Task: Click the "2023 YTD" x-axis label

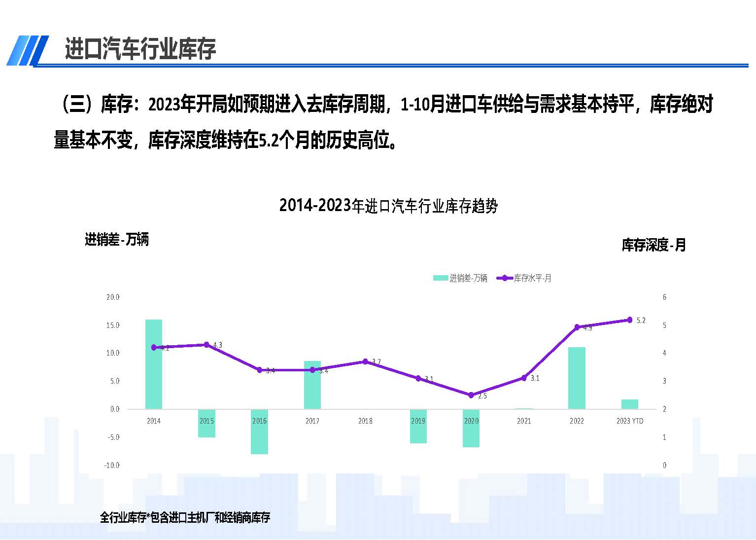Action: tap(629, 421)
